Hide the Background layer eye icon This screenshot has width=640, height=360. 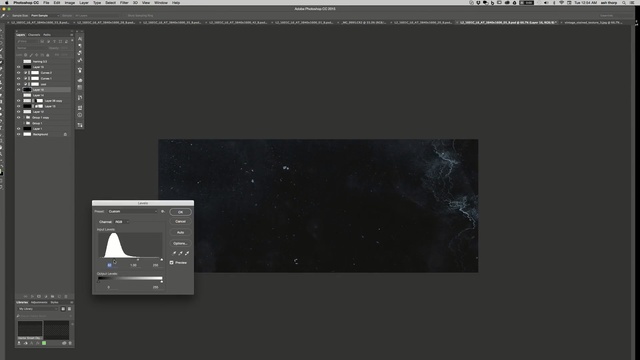(18, 134)
